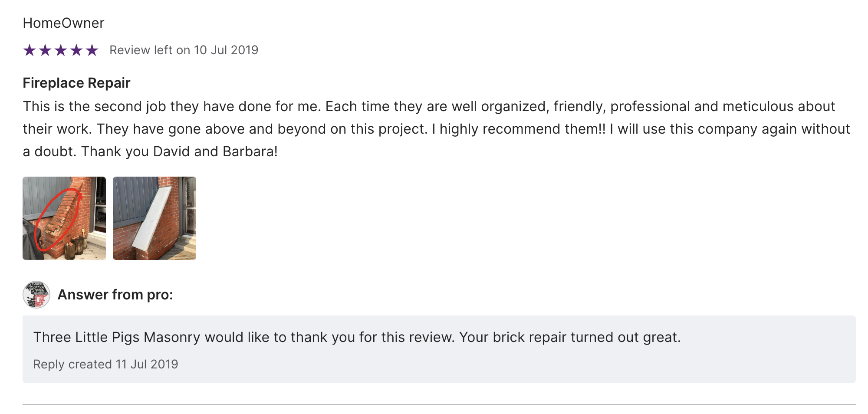Click 'Three Little Pigs Masonry' in the reply
Viewport: 868px width, 414px height.
117,337
